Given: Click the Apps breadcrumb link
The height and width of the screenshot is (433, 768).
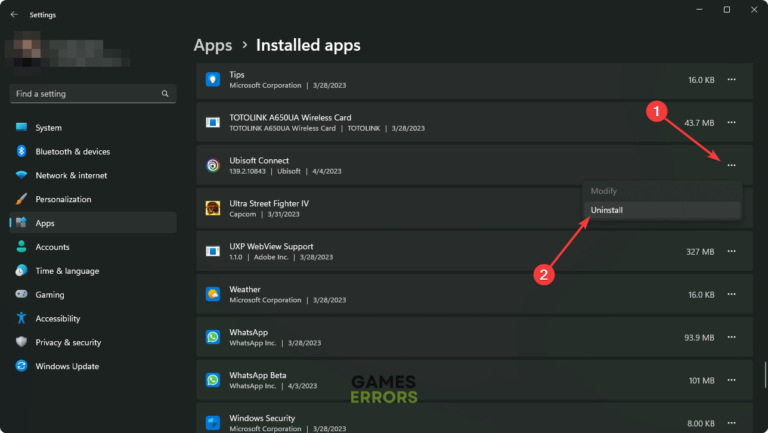Looking at the screenshot, I should pyautogui.click(x=213, y=45).
